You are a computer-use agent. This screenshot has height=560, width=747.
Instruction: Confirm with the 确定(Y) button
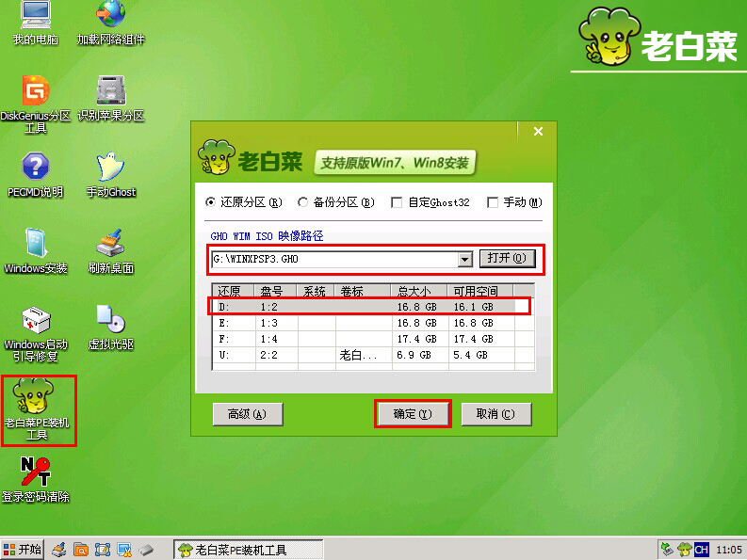(413, 414)
